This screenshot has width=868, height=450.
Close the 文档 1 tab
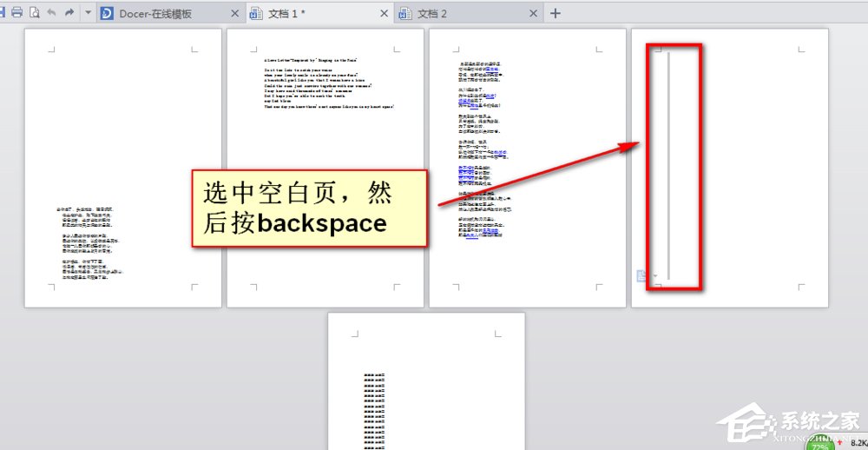click(x=385, y=13)
